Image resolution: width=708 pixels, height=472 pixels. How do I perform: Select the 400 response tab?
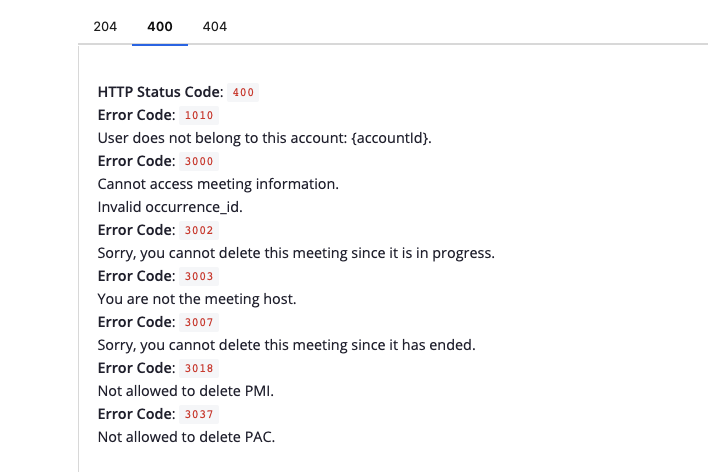click(159, 26)
